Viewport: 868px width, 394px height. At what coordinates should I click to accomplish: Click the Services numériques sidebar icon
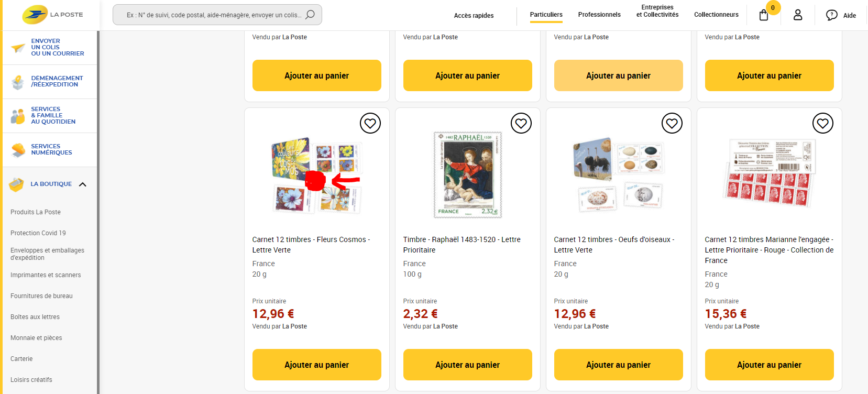(18, 150)
